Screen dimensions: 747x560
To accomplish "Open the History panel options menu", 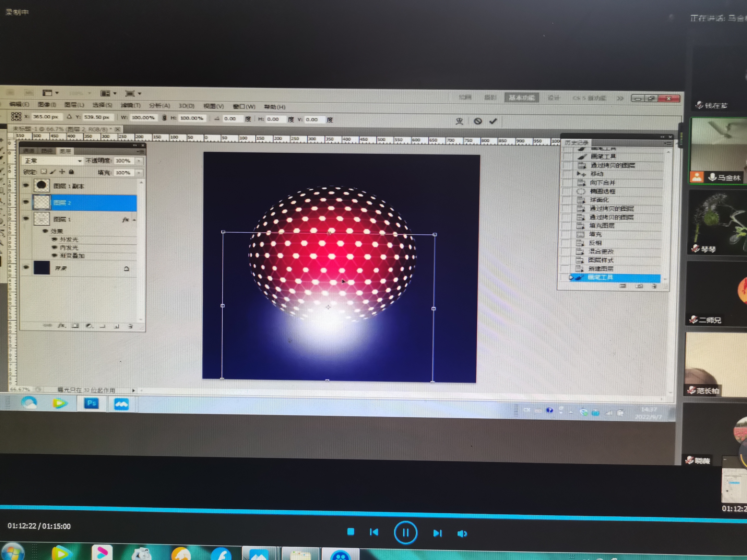I will click(667, 143).
